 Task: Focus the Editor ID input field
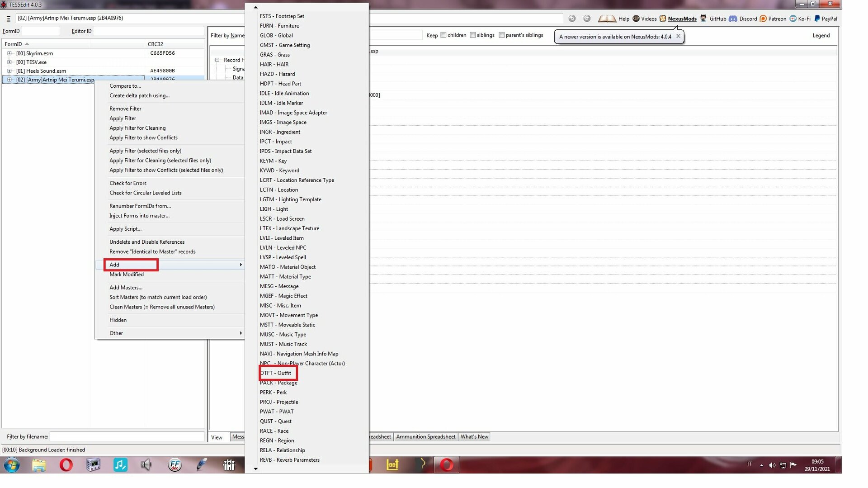click(148, 31)
